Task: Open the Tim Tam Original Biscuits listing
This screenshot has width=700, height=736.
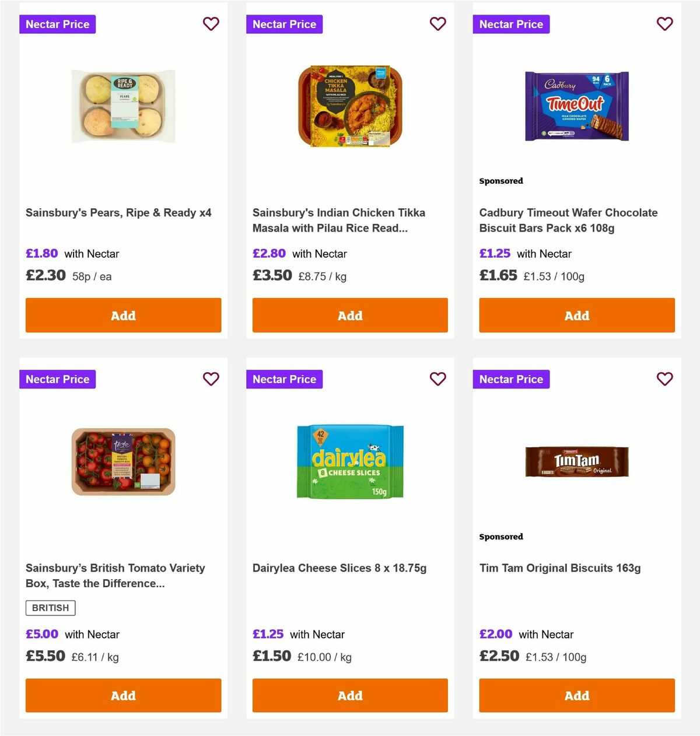Action: tap(559, 567)
